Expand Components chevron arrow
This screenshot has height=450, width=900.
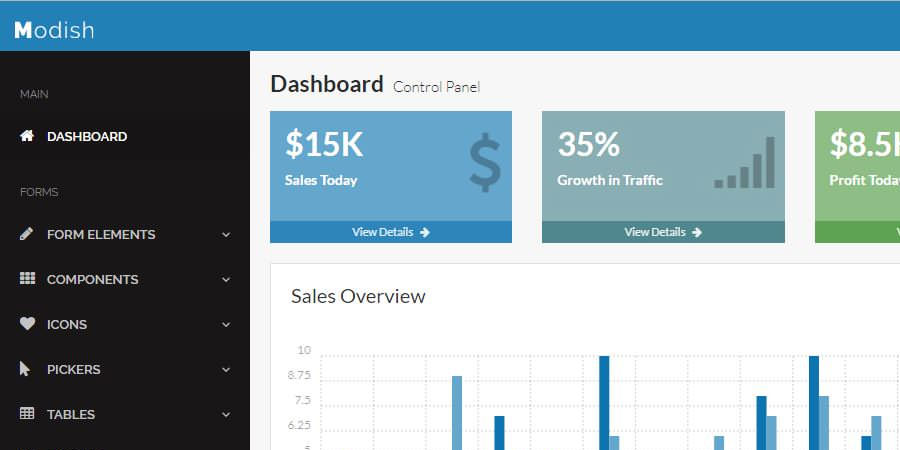click(x=226, y=280)
